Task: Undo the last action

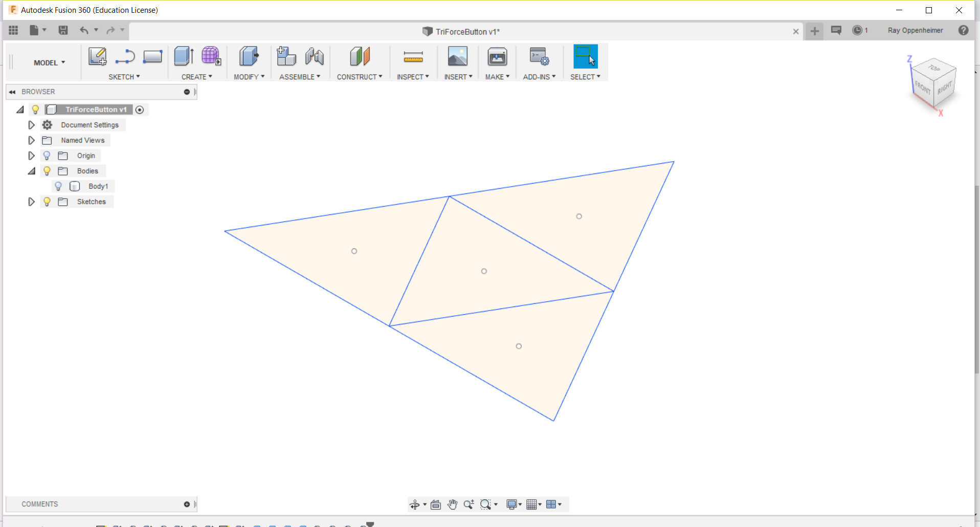Action: pos(84,30)
